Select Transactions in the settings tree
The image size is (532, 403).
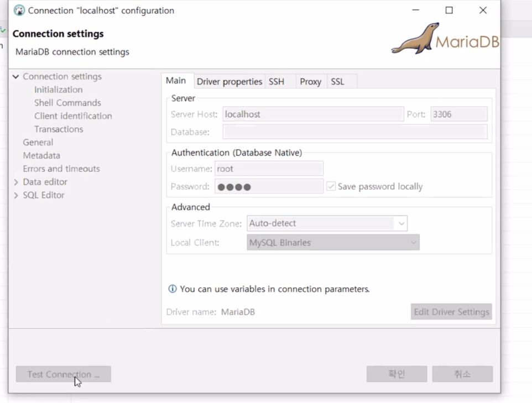[59, 129]
